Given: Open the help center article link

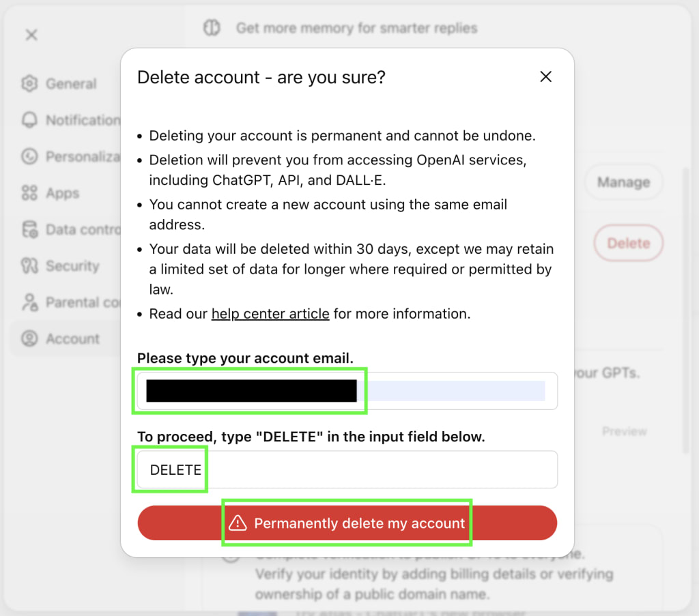Looking at the screenshot, I should pos(270,314).
